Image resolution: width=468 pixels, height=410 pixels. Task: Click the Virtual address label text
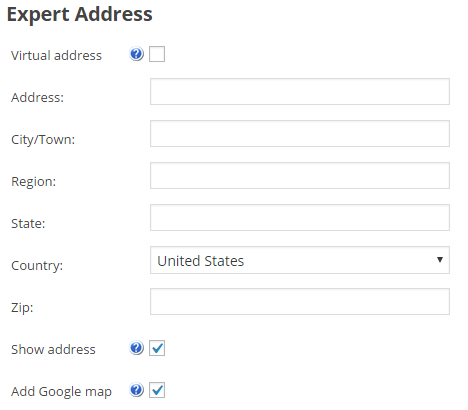(x=56, y=55)
